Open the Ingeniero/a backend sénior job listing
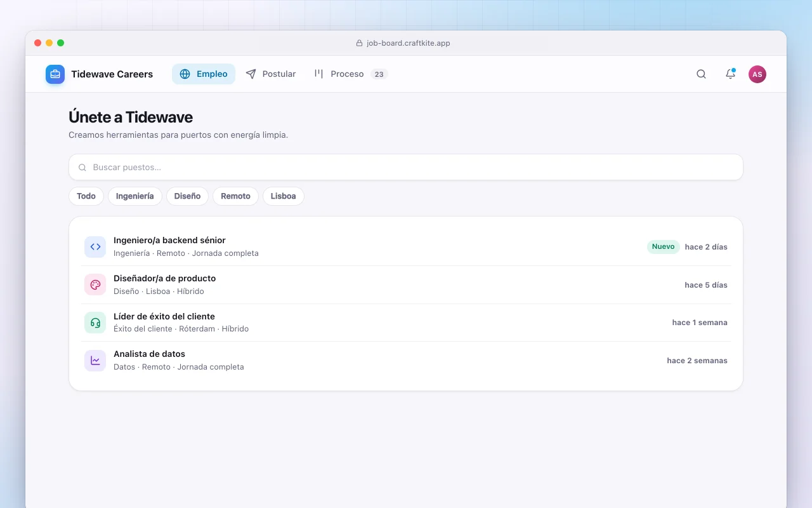The image size is (812, 508). [406, 247]
